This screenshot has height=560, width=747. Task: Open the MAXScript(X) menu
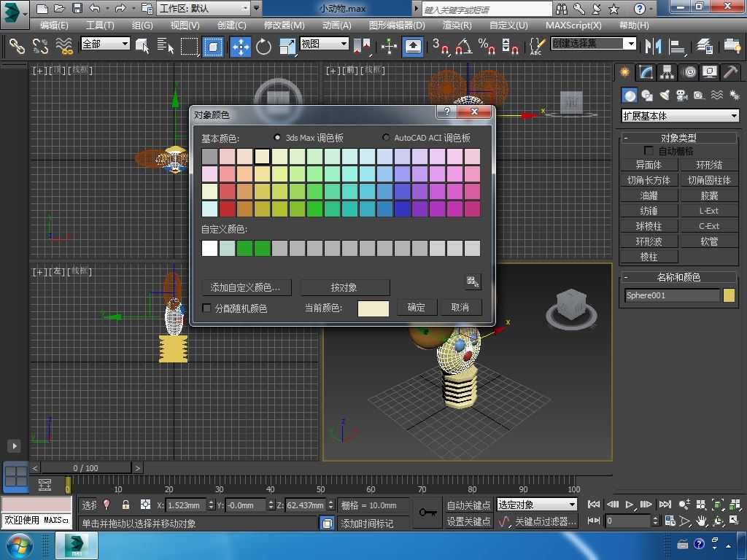[573, 26]
